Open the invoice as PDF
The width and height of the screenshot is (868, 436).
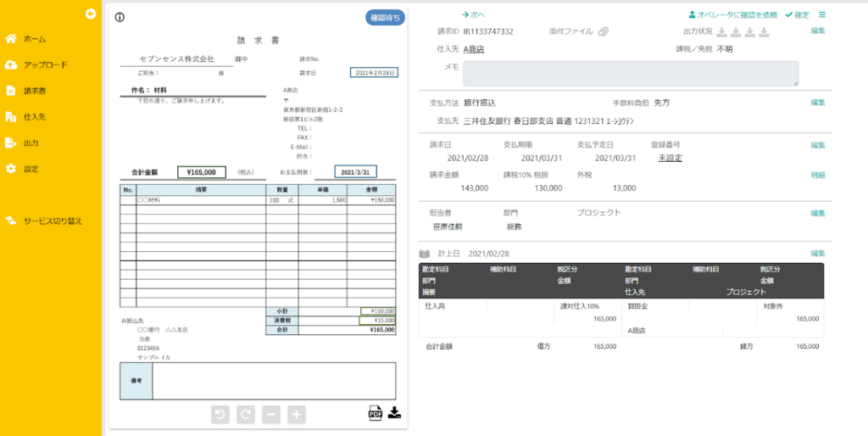pos(376,413)
